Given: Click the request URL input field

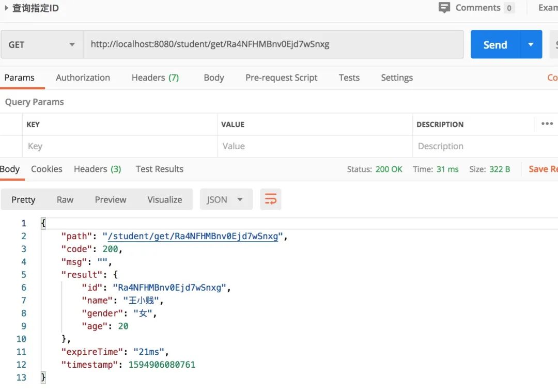Looking at the screenshot, I should tap(273, 44).
